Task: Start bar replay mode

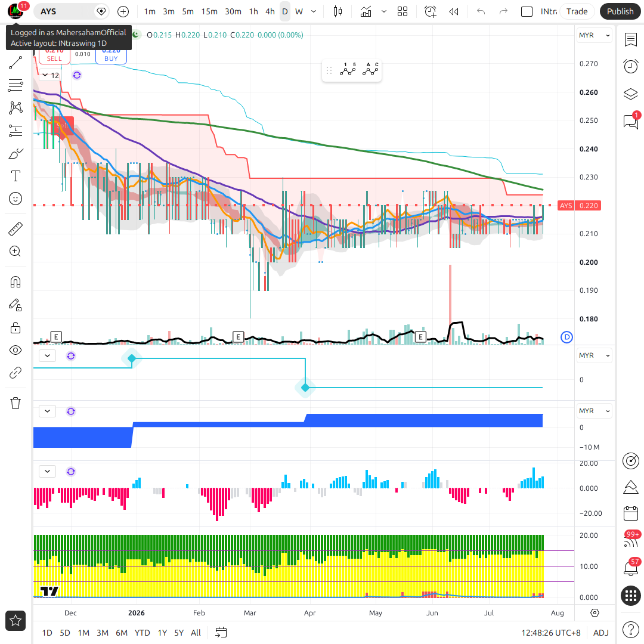Action: pos(453,11)
